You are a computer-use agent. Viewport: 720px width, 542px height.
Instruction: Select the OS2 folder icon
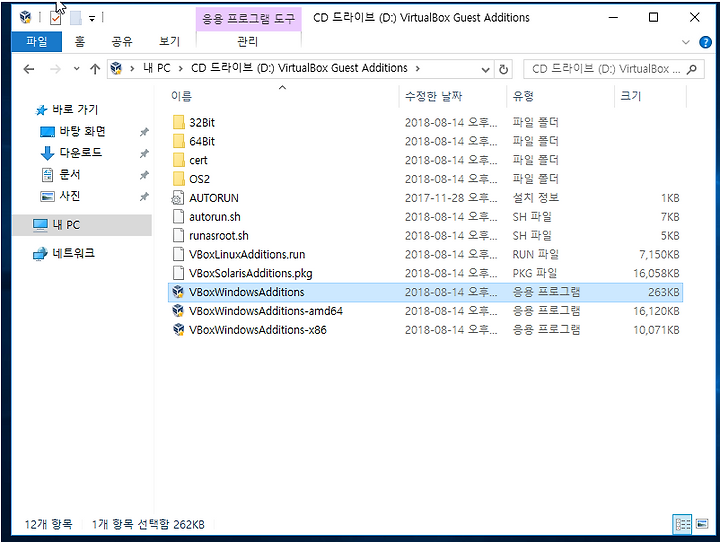click(179, 179)
